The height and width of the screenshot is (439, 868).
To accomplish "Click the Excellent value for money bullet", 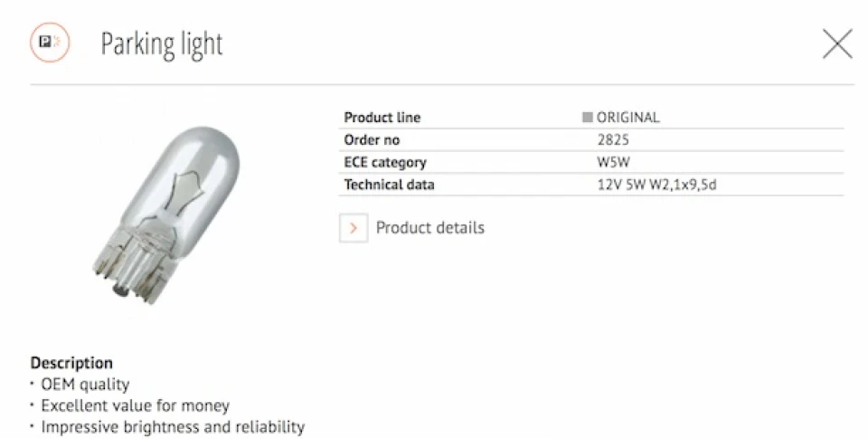I will (135, 406).
